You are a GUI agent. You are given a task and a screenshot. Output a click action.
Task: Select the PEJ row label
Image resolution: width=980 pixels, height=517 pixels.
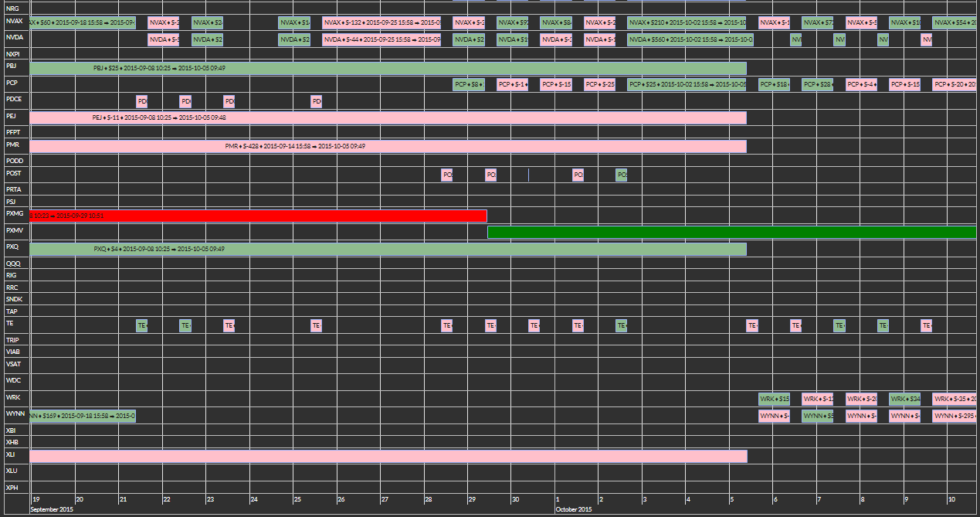pos(12,116)
